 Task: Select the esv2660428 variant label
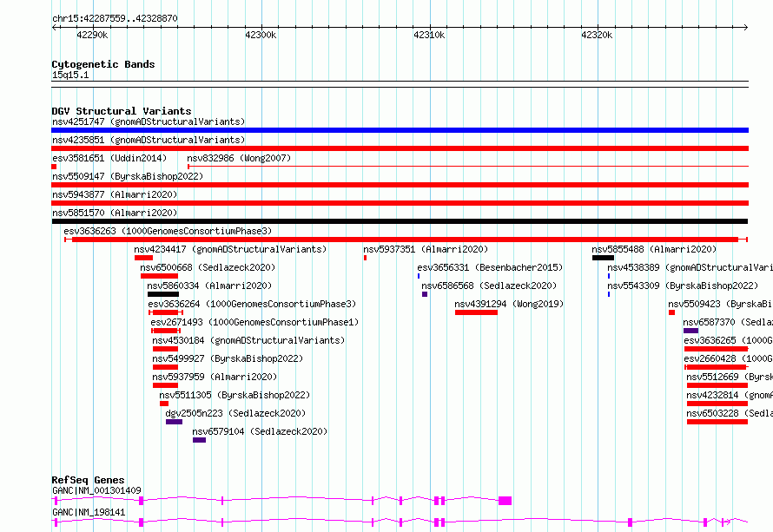pyautogui.click(x=728, y=358)
